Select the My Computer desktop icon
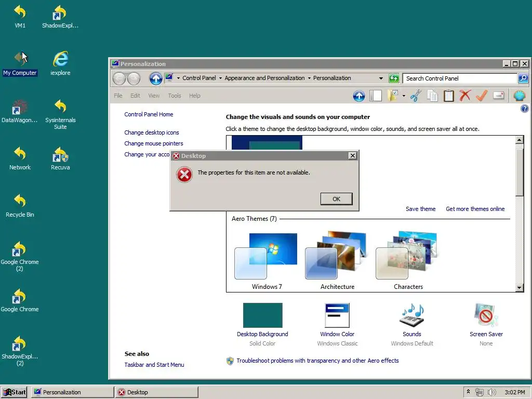Screen dimensions: 532x399 20,63
